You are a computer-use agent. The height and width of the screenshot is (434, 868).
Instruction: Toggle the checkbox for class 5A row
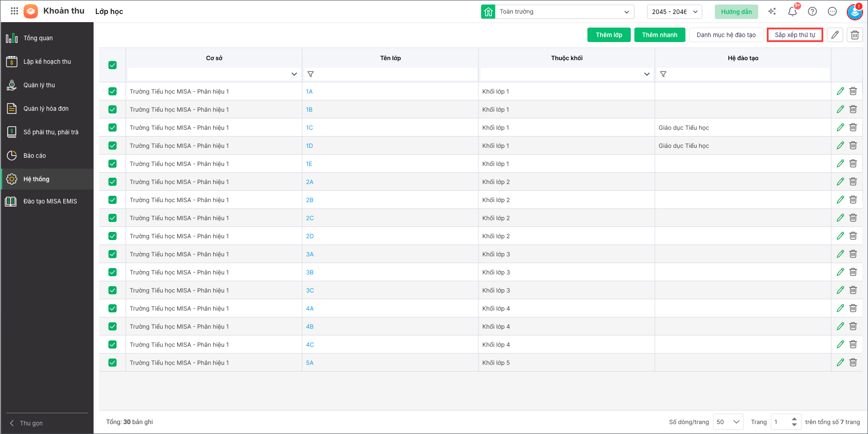pyautogui.click(x=113, y=363)
